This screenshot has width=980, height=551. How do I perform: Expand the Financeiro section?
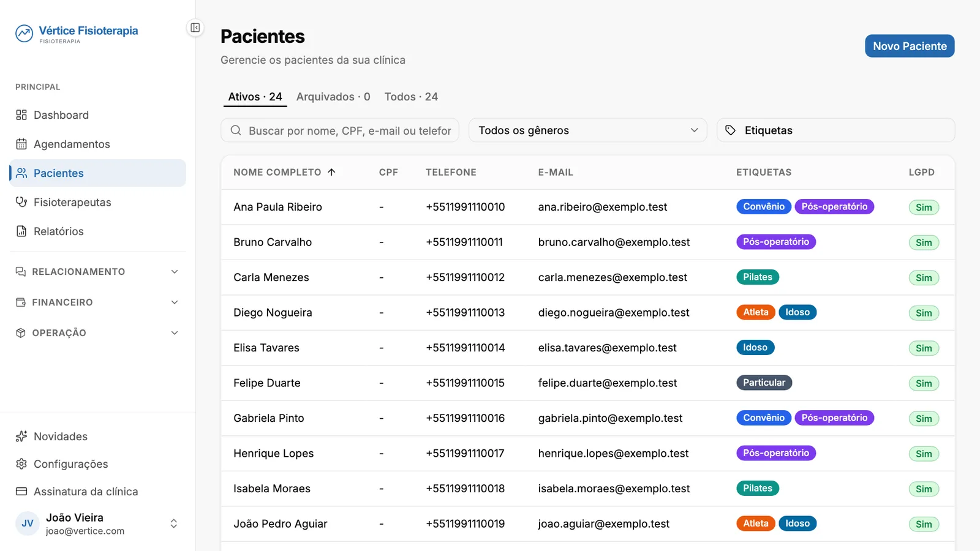click(98, 302)
